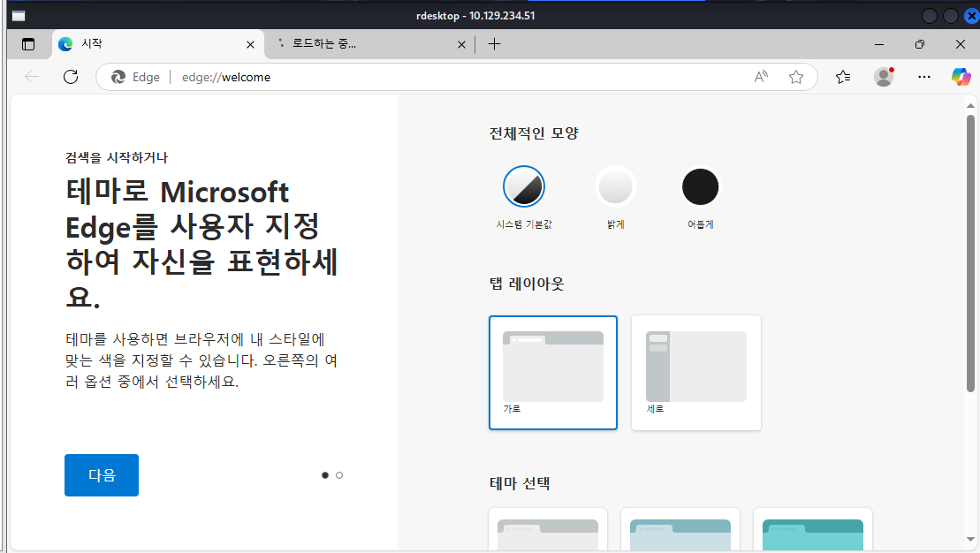Open Settings and more ellipsis menu
This screenshot has height=553, width=980.
coord(924,77)
